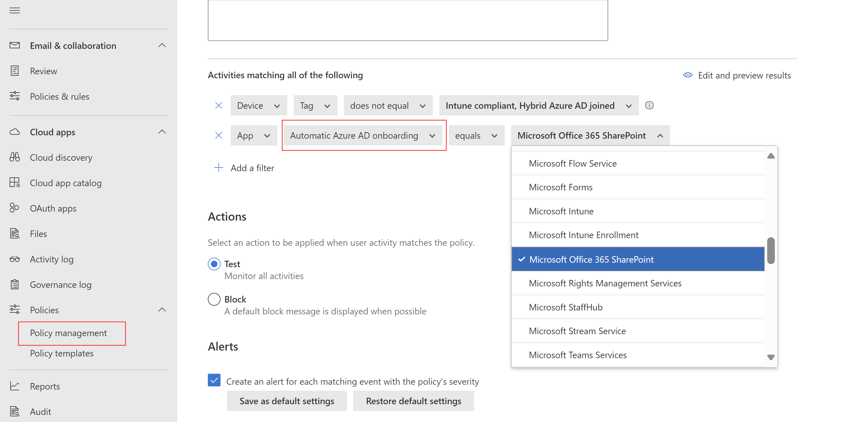Select Microsoft Teams Services from dropdown
This screenshot has height=422, width=868.
(577, 354)
